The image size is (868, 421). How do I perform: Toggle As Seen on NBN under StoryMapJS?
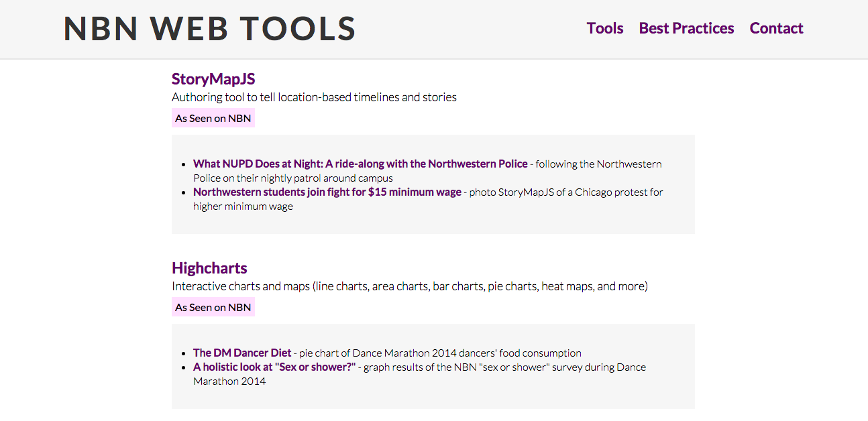point(213,119)
